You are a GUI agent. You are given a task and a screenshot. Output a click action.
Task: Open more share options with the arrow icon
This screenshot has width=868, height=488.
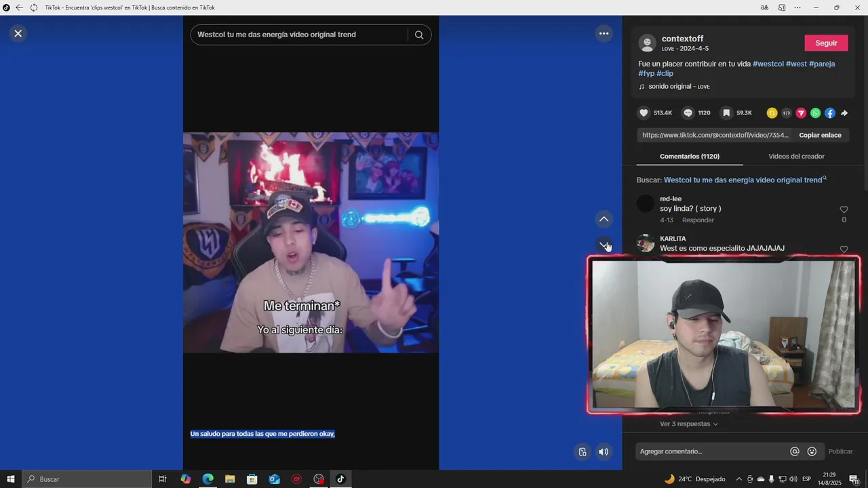tap(844, 113)
